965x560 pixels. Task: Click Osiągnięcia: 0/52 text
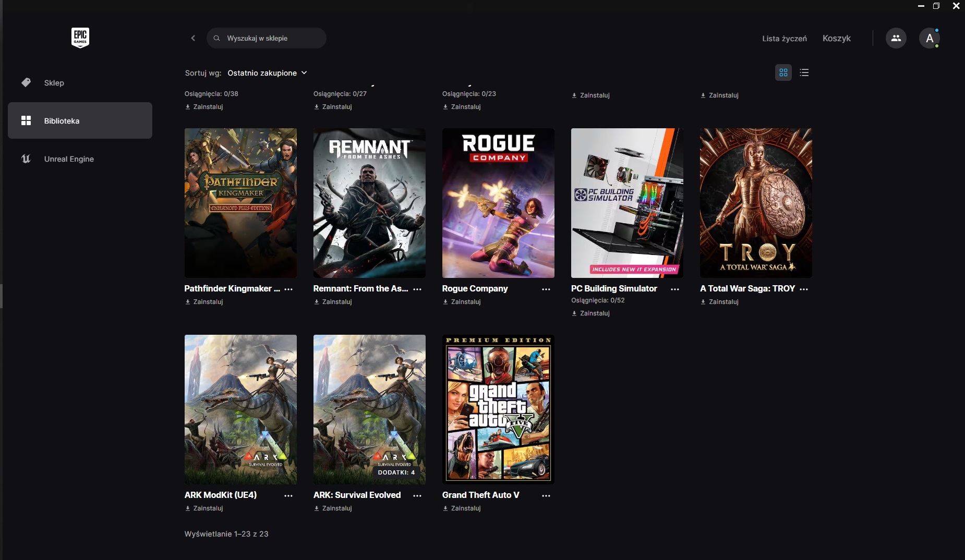tap(598, 300)
